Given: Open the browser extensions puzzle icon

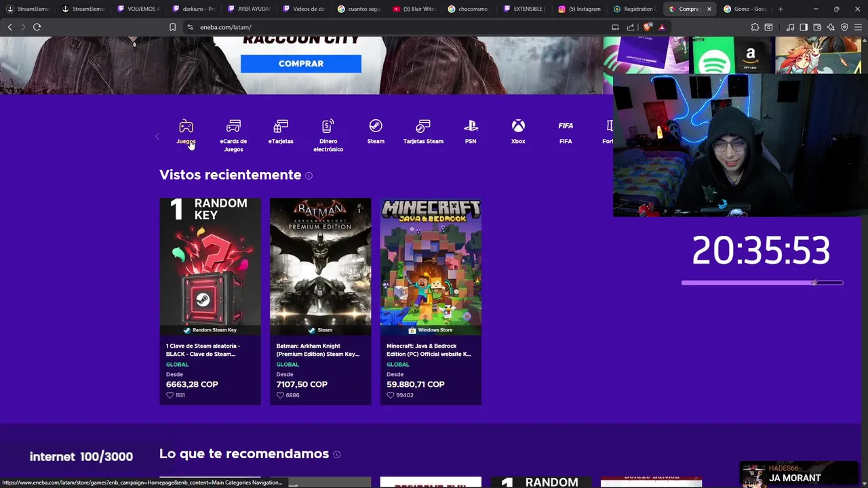Looking at the screenshot, I should click(x=755, y=27).
